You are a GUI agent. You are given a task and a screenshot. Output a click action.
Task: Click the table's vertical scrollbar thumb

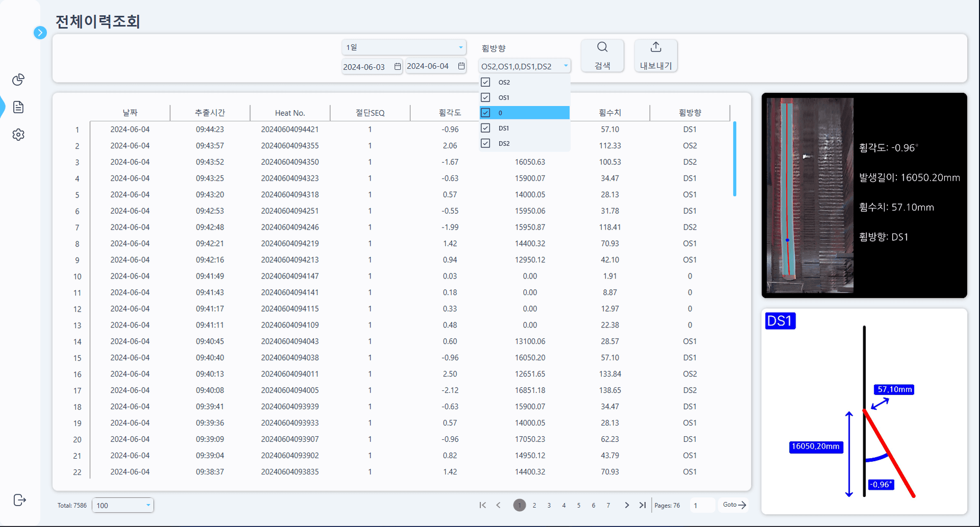click(x=734, y=159)
